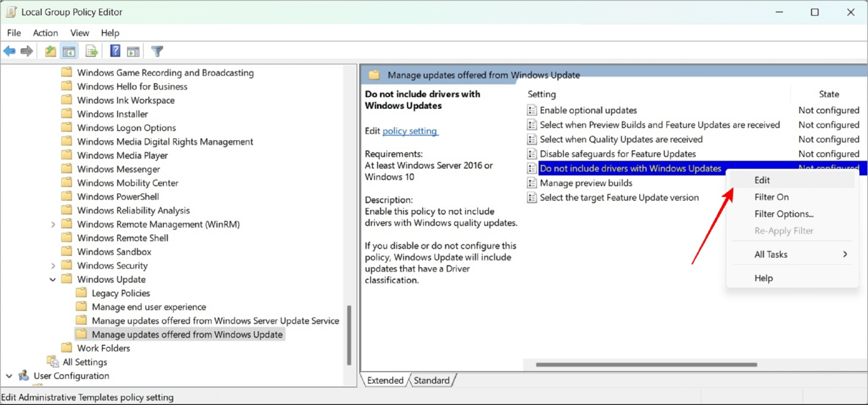The image size is (868, 405).
Task: Open the All Tasks submenu arrow
Action: [845, 254]
